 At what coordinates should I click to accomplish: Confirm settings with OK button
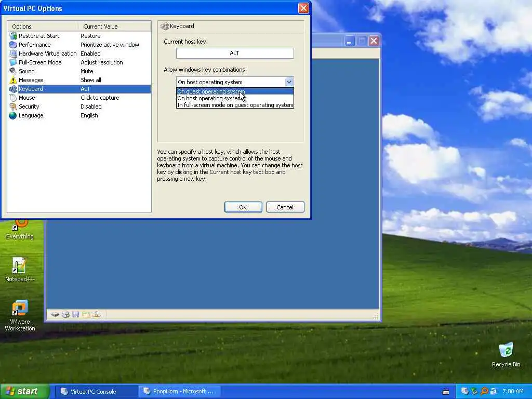coord(243,207)
